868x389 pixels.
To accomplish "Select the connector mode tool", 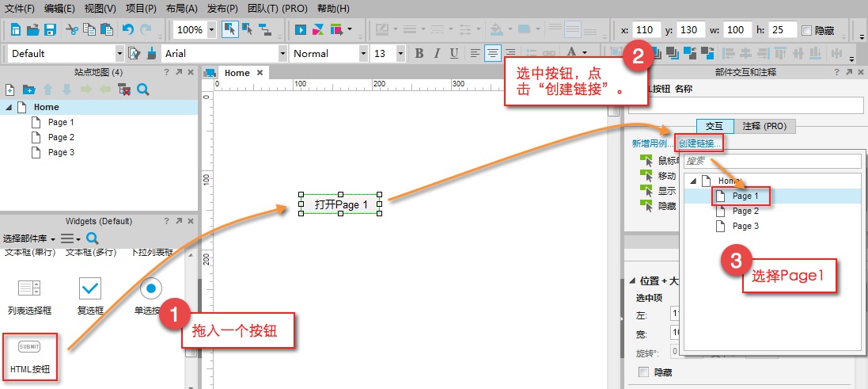I will (264, 30).
